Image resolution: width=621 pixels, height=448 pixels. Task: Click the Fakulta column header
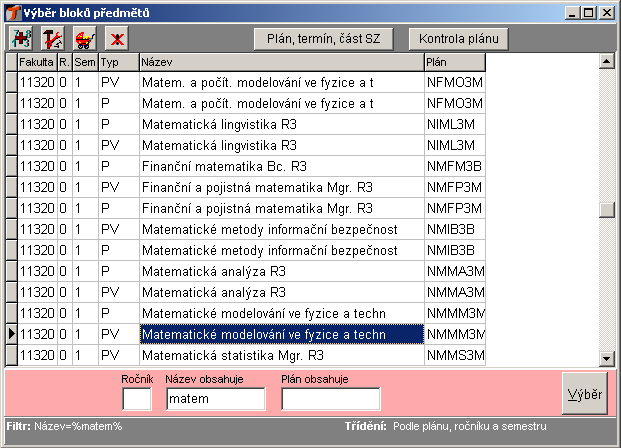click(x=36, y=62)
